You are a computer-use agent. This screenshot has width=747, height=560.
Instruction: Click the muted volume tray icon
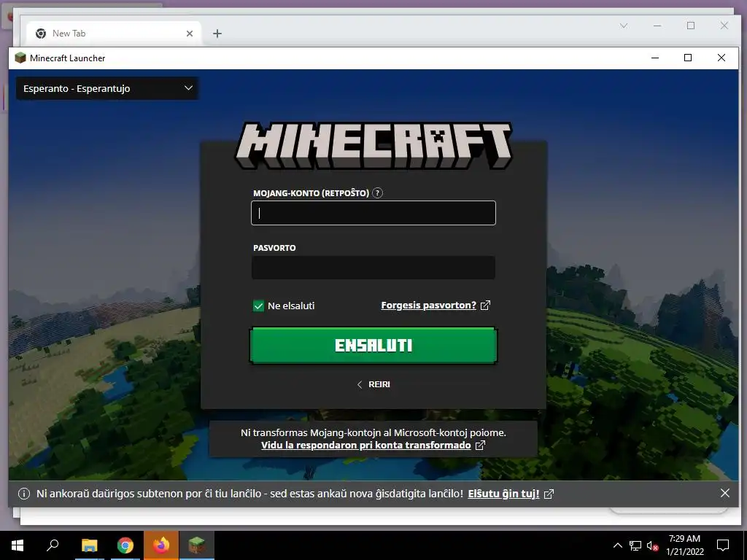point(652,545)
